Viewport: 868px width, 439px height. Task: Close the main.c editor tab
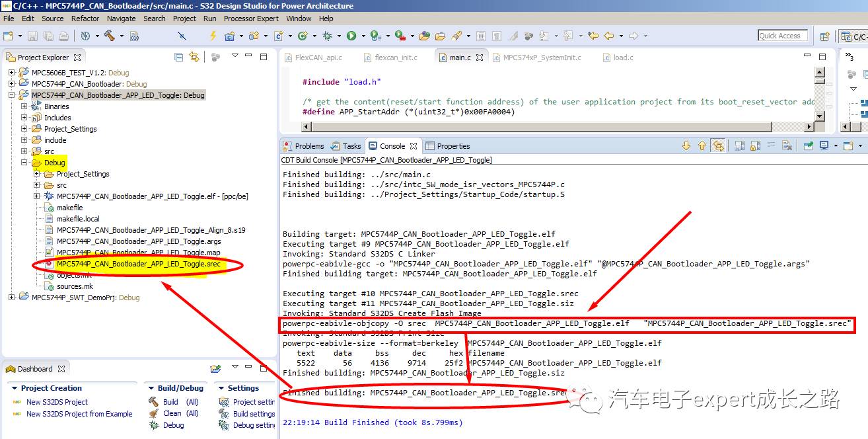[x=480, y=58]
